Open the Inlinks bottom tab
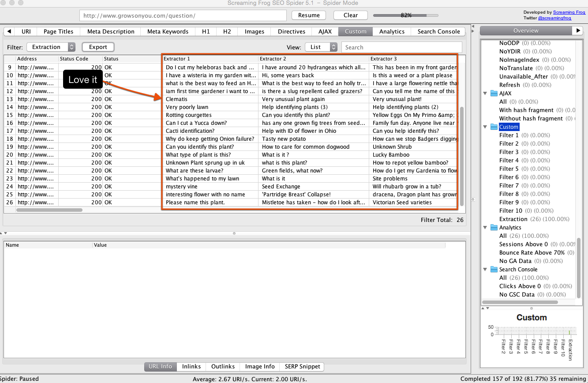588x383 pixels. click(x=191, y=367)
